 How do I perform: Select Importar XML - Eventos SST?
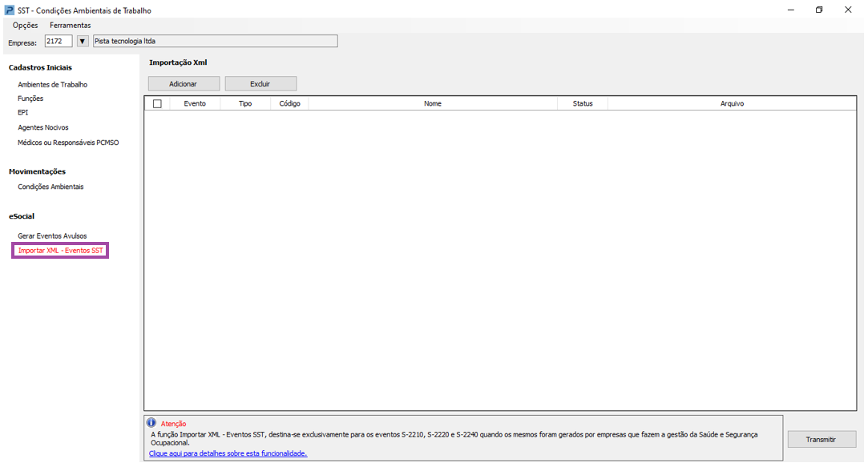pos(61,251)
